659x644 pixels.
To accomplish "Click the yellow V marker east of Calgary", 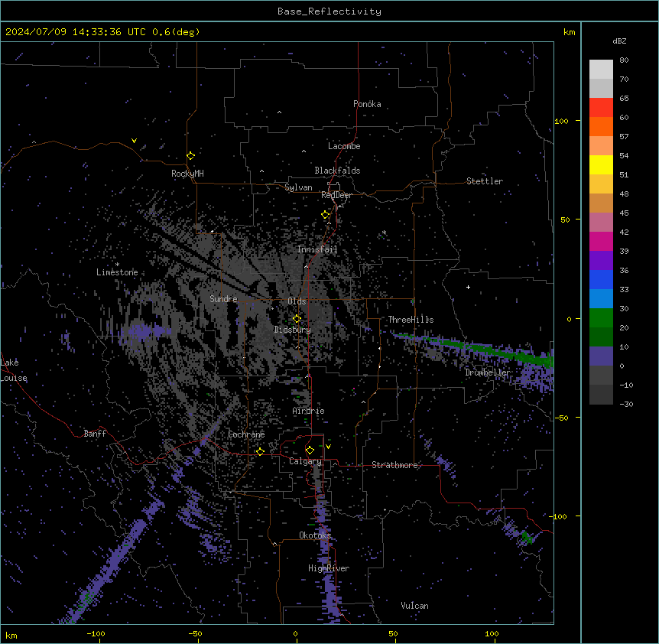I will [x=328, y=447].
